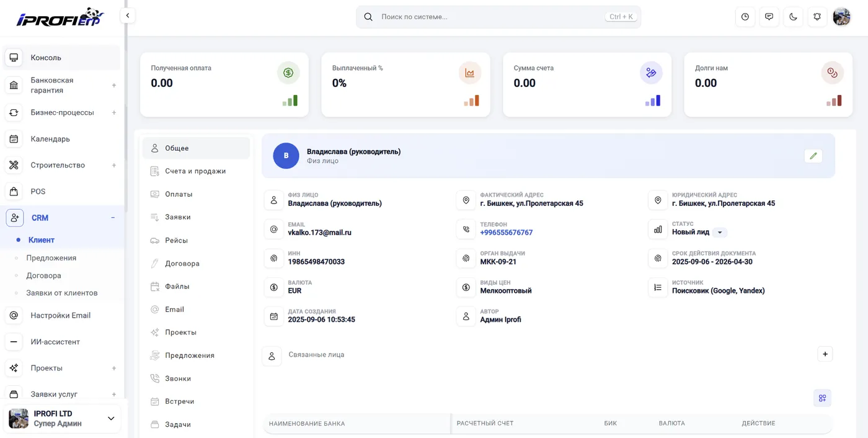Switch to the Файлы tab

[196, 287]
